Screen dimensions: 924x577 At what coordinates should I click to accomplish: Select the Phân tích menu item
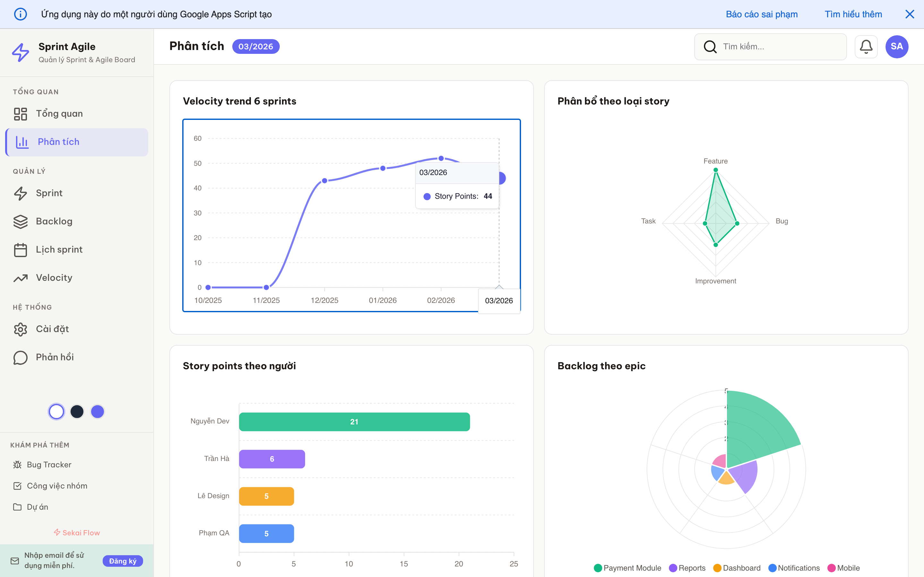click(59, 142)
